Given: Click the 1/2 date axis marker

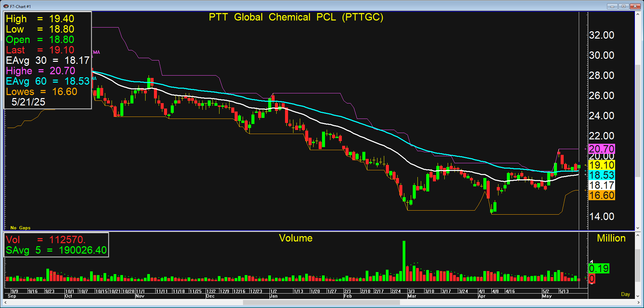Looking at the screenshot, I should click(x=274, y=291).
